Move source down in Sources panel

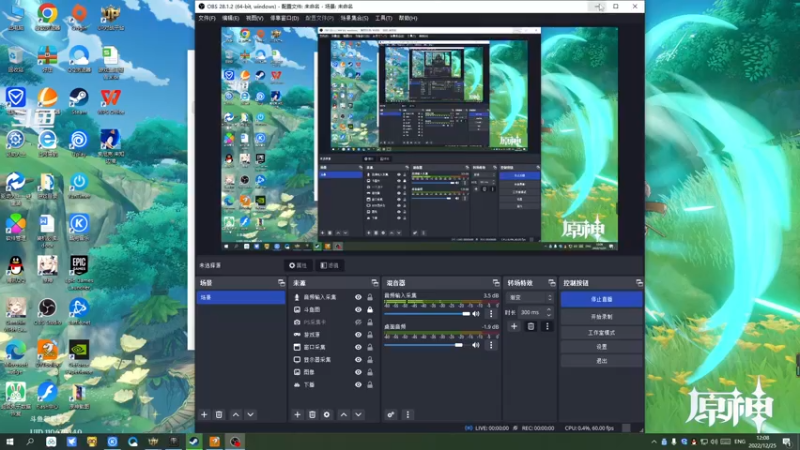coord(359,415)
